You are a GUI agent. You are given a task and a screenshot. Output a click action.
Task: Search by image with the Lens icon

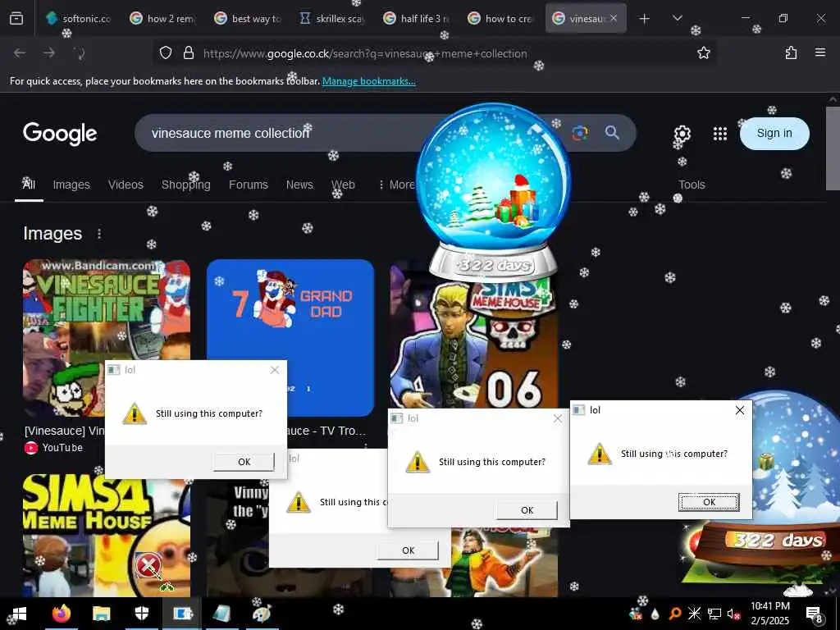click(580, 133)
